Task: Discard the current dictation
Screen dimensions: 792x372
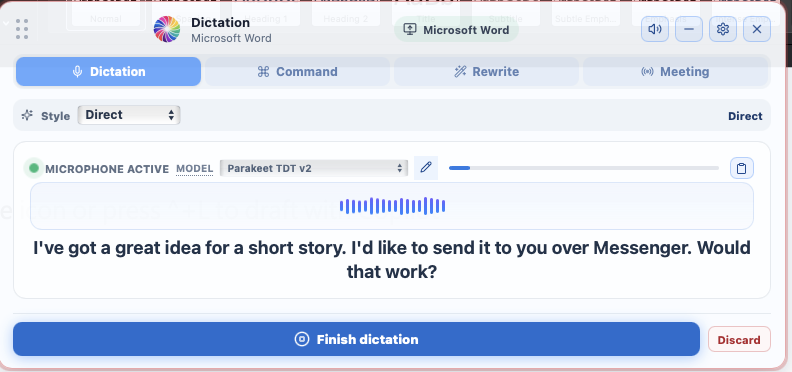Action: (739, 340)
